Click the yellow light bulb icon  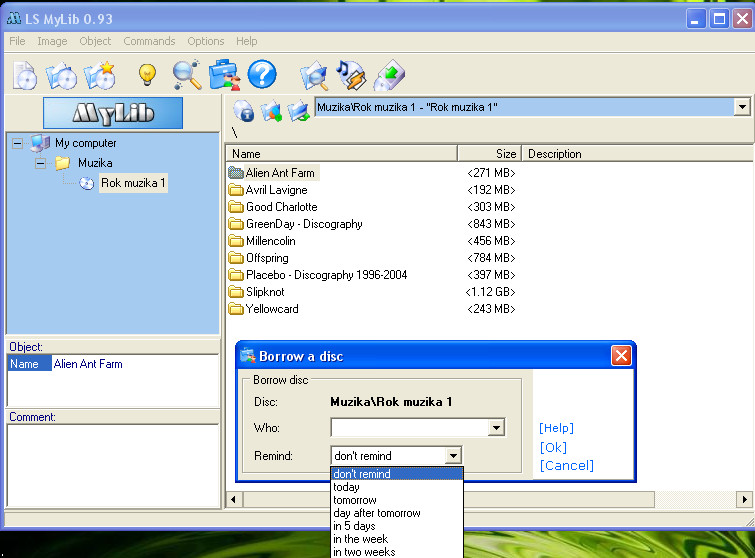pos(147,75)
